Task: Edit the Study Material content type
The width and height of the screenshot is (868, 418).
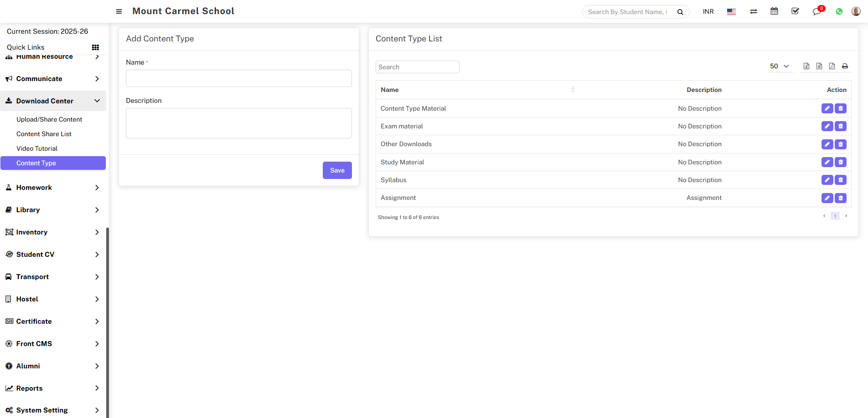Action: pos(827,162)
